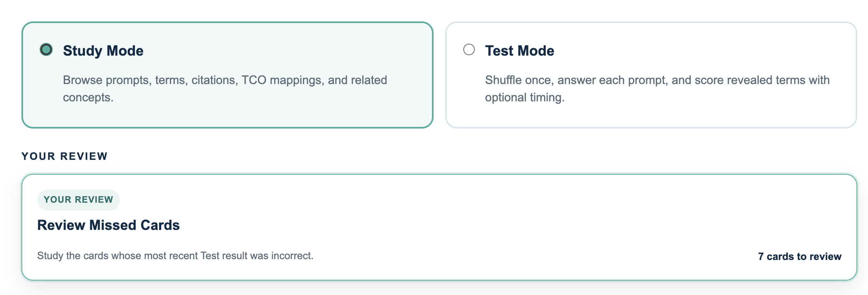
Task: Click the green YOUR REVIEW badge
Action: coord(78,200)
